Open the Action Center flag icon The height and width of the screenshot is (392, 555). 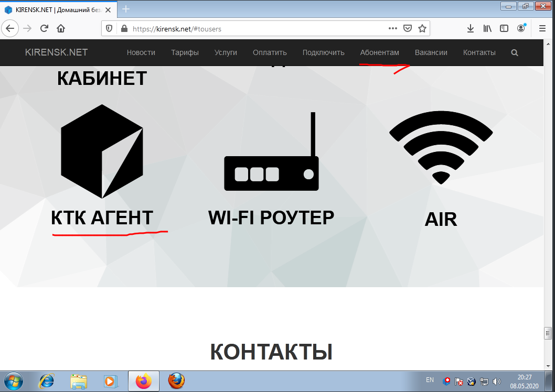[458, 382]
